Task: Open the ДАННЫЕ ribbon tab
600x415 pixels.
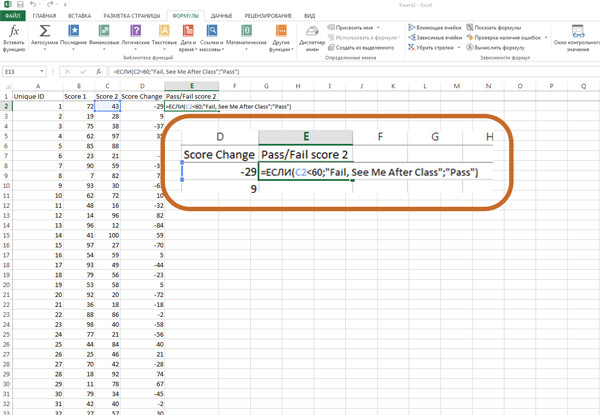Action: pyautogui.click(x=221, y=16)
